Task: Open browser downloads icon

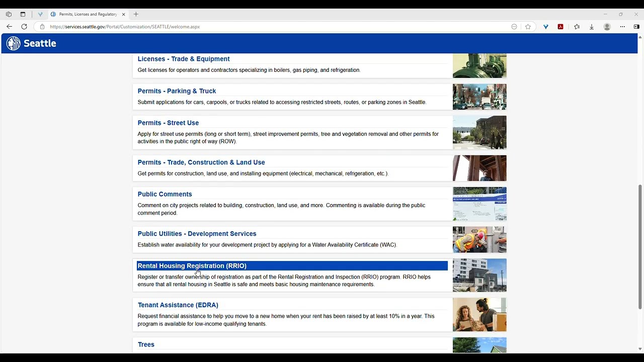Action: 592,27
